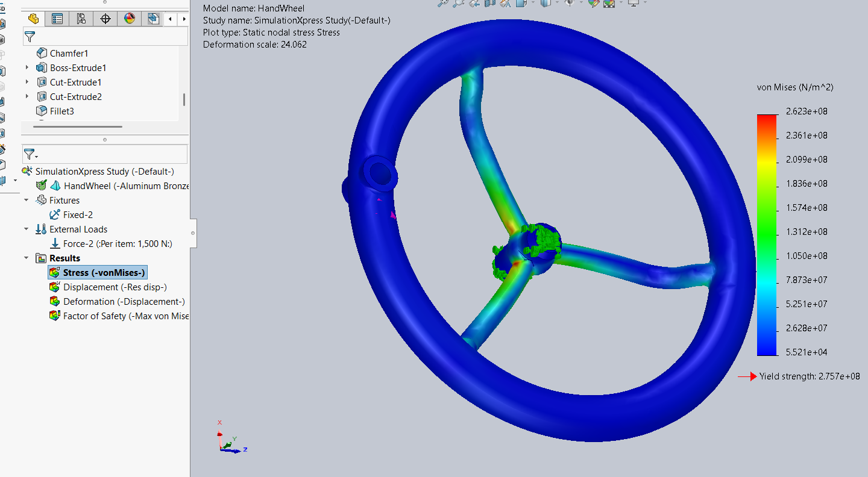Viewport: 868px width, 477px height.
Task: Click the 'Deformation scale: 24.062' text
Action: (x=255, y=45)
